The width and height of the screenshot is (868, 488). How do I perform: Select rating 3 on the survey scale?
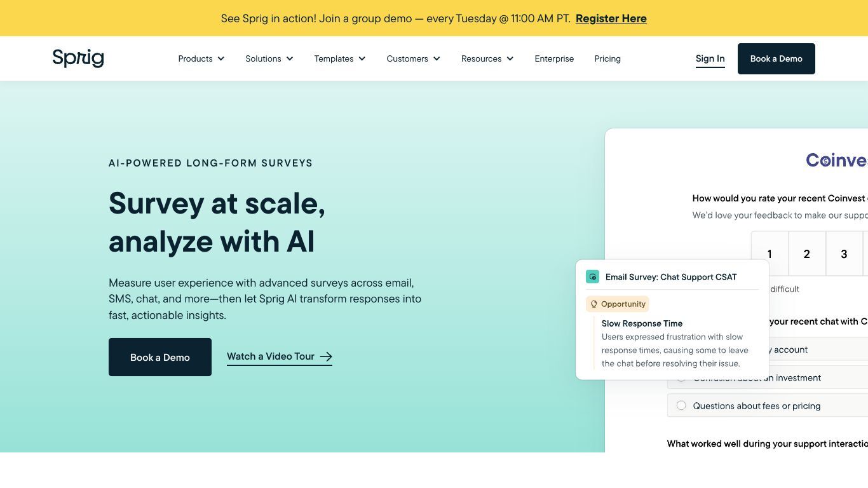tap(844, 254)
